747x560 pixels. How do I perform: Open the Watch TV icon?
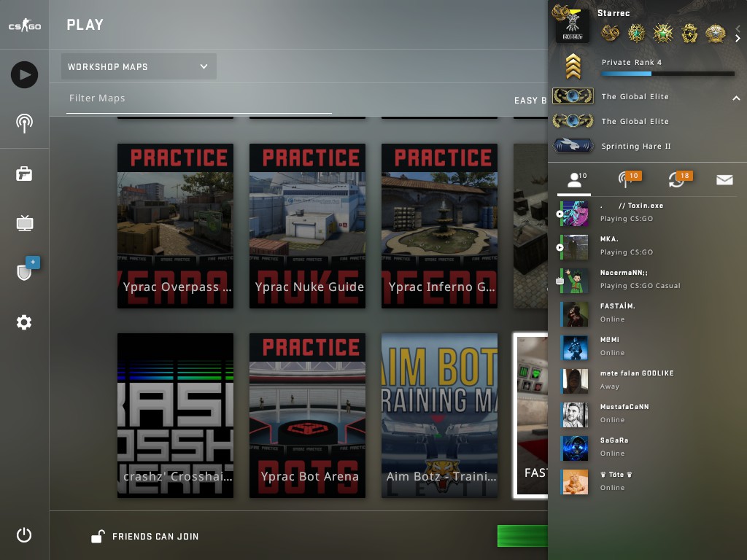25,223
